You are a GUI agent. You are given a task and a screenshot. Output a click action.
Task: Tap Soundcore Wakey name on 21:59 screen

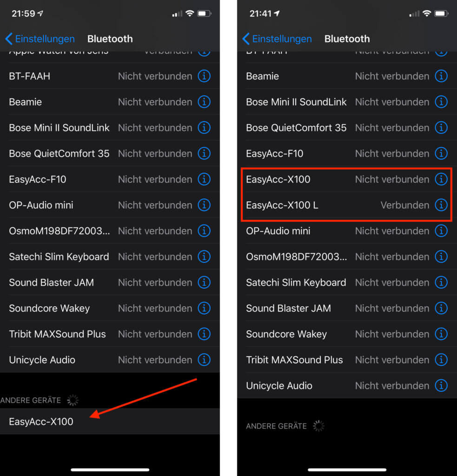49,309
